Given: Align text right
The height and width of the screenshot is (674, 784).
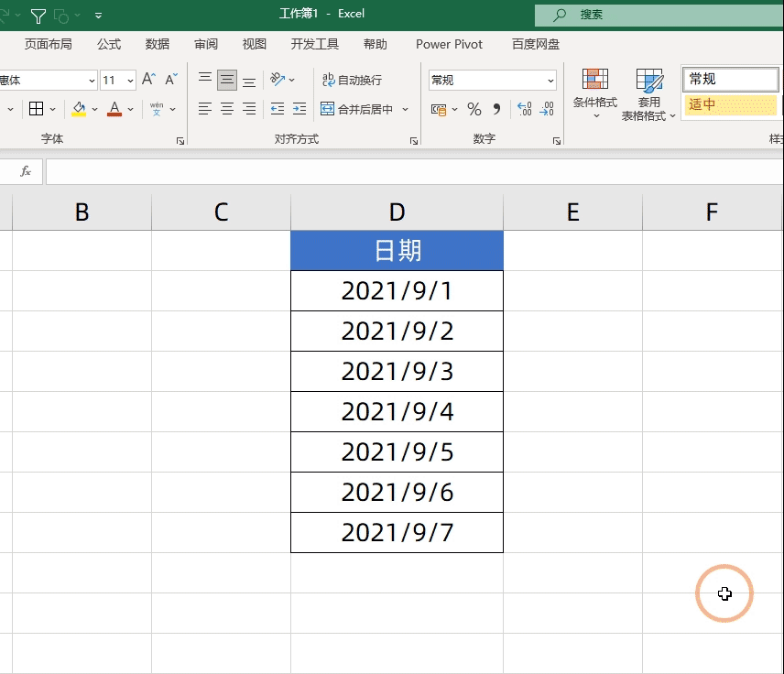Looking at the screenshot, I should pos(249,108).
